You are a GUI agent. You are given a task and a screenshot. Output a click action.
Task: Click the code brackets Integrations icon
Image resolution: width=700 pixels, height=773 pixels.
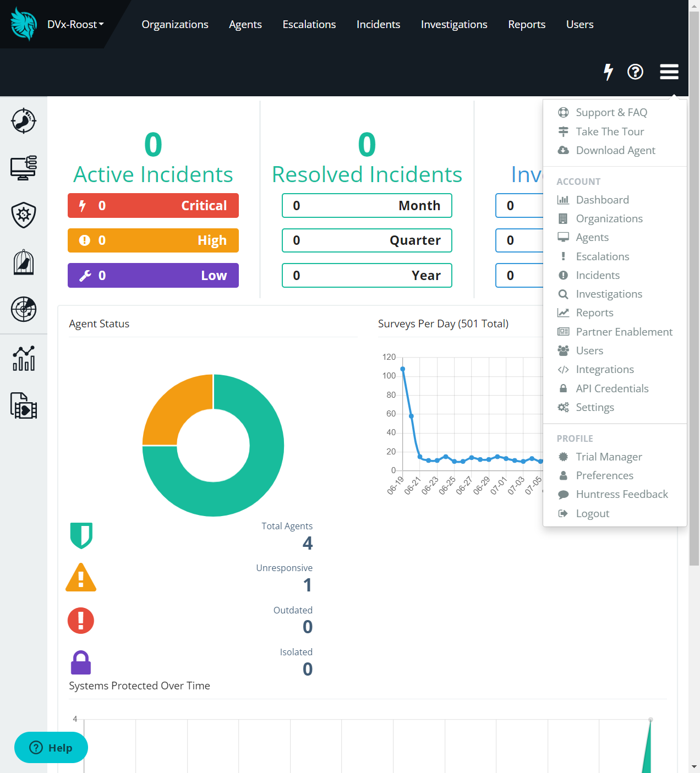point(564,370)
